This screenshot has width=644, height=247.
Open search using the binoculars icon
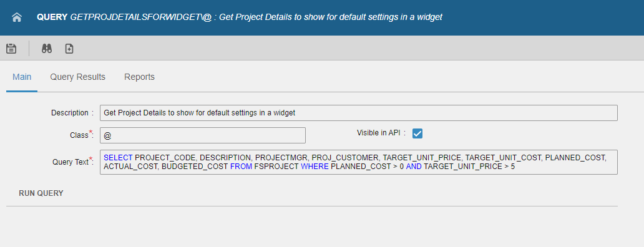[x=47, y=49]
